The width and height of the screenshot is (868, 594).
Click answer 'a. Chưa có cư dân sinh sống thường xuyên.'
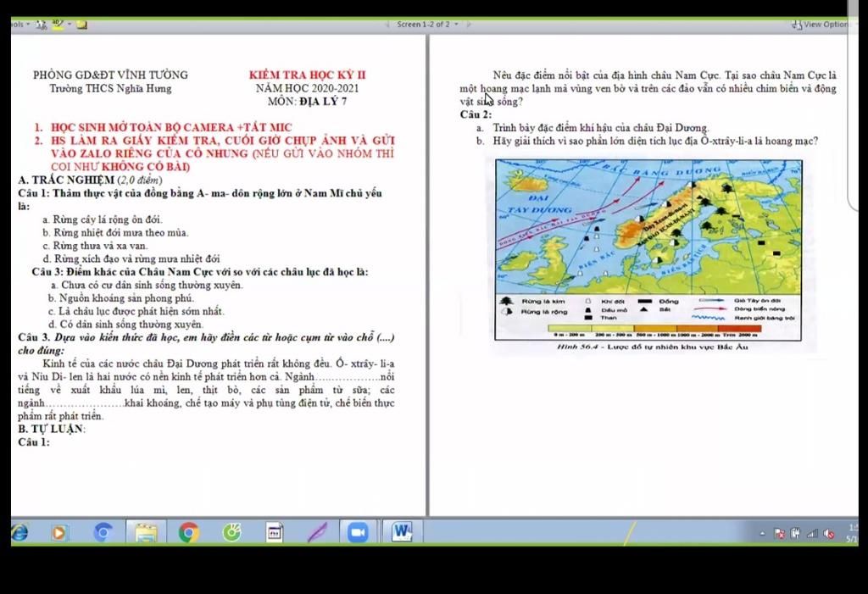click(146, 285)
